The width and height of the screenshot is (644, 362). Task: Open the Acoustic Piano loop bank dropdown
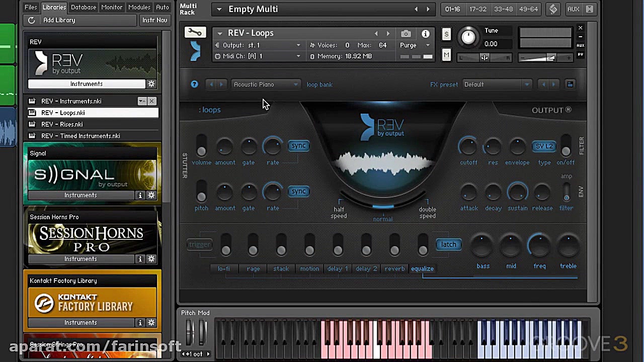tap(266, 84)
